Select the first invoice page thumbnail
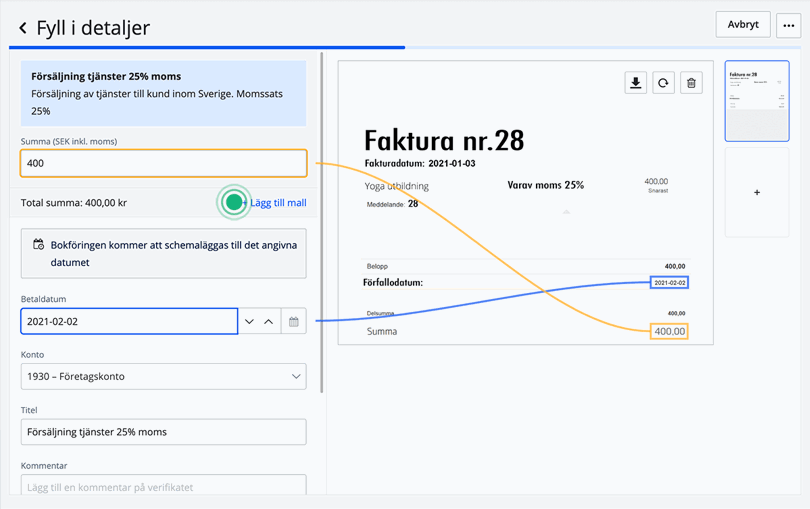Viewport: 810px width, 509px height. coord(756,101)
